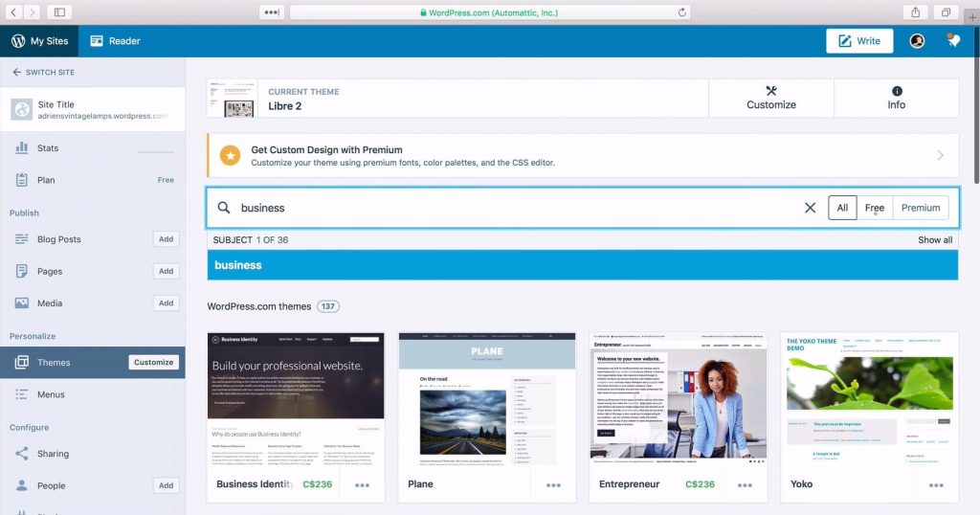This screenshot has height=515, width=980.
Task: Click the Libre 2 current theme thumbnail
Action: [232, 99]
